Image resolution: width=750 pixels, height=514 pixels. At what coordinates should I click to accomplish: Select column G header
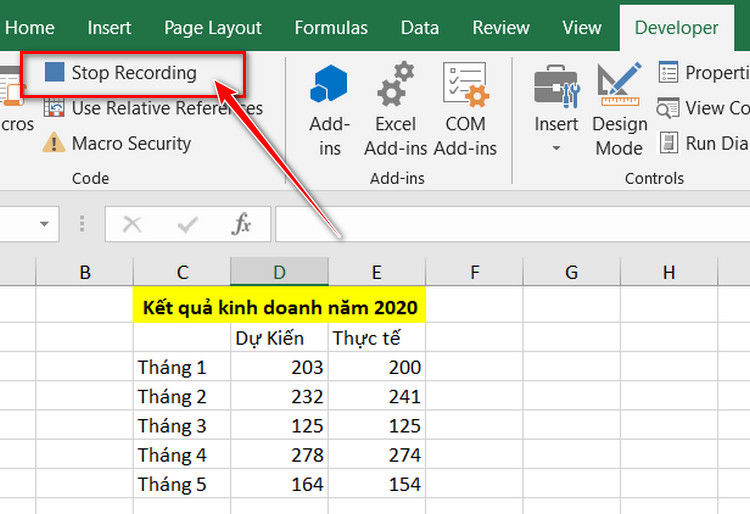pos(572,272)
